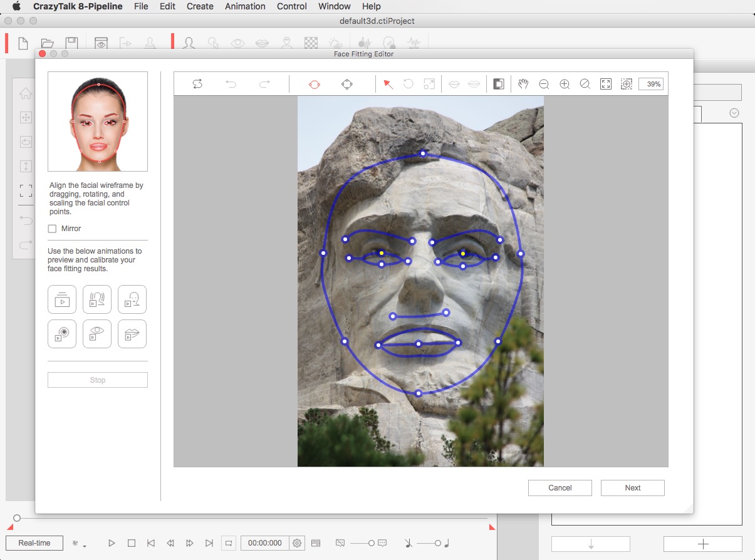
Task: Click the music volume slider handle
Action: (x=438, y=543)
